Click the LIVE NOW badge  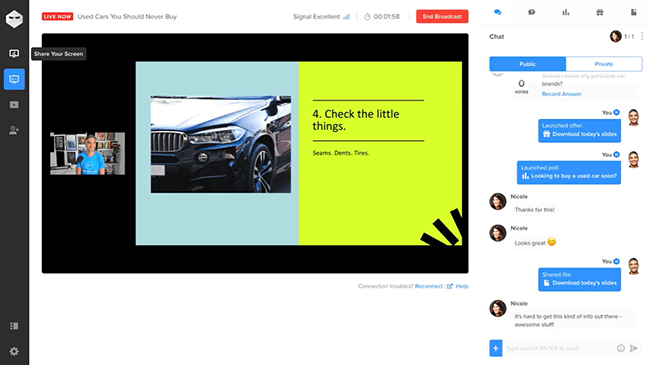[x=57, y=17]
